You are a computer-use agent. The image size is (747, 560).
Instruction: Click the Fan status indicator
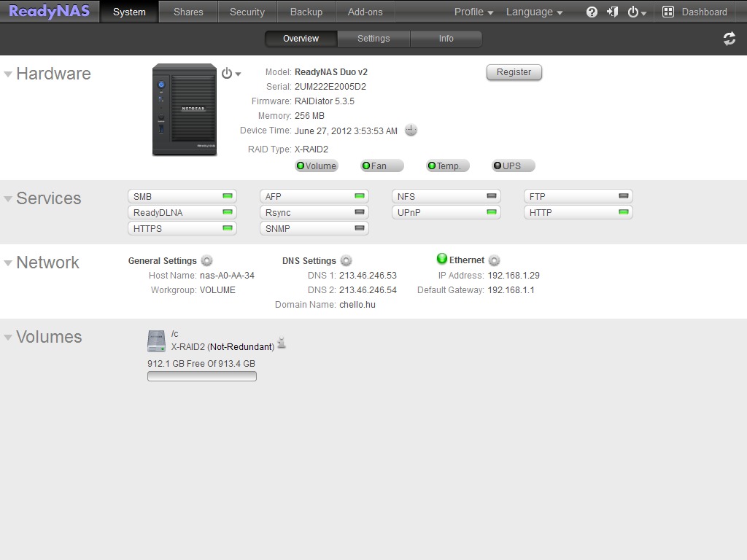pos(382,166)
